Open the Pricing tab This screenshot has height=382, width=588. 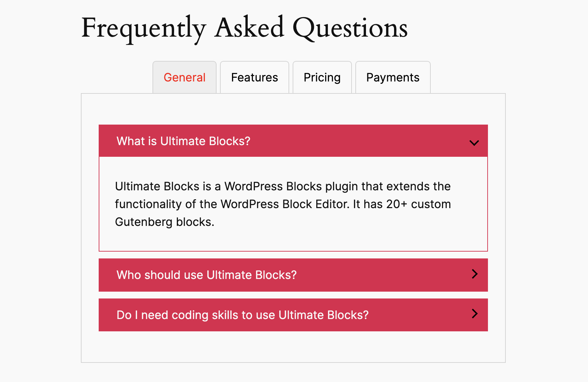(322, 77)
